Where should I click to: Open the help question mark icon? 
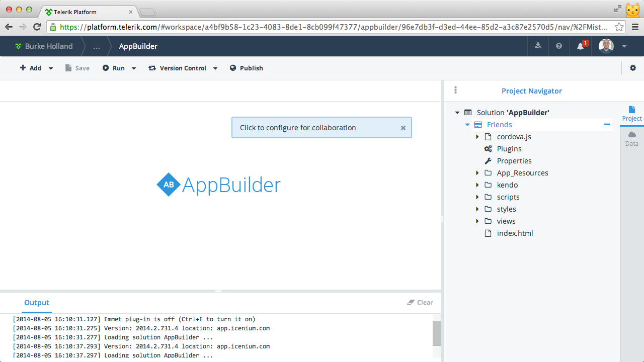(559, 46)
